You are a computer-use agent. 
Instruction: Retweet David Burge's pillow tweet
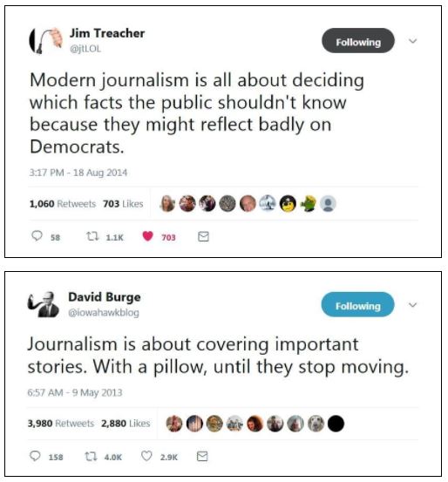[x=91, y=456]
